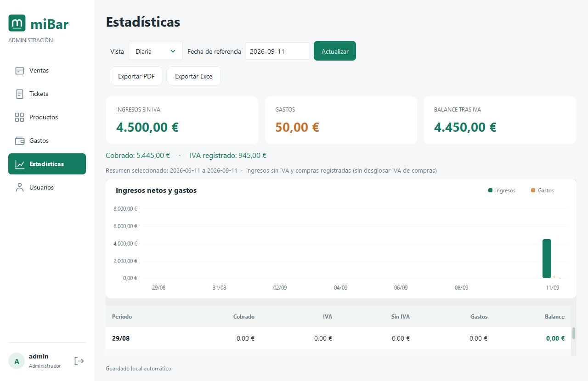Click the Gastos wallet icon

coord(19,141)
